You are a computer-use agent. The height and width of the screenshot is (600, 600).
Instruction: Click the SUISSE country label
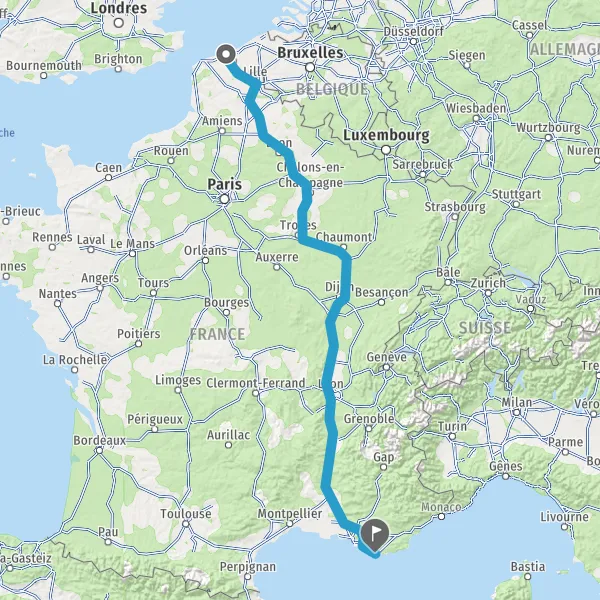click(x=484, y=328)
